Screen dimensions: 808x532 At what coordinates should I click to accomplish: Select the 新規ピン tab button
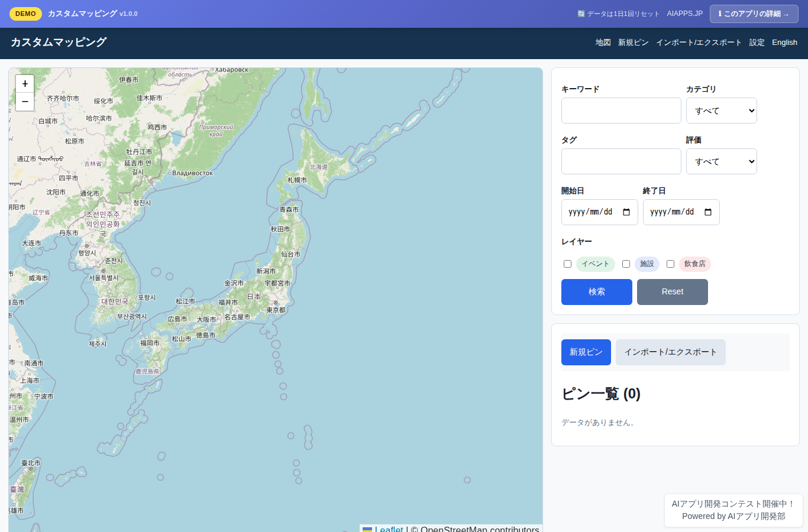coord(586,352)
